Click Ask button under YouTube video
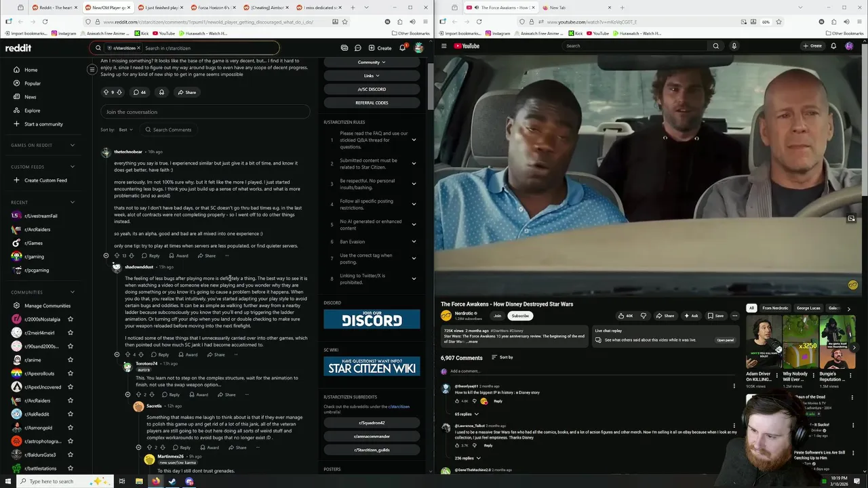The image size is (868, 488). tap(691, 316)
